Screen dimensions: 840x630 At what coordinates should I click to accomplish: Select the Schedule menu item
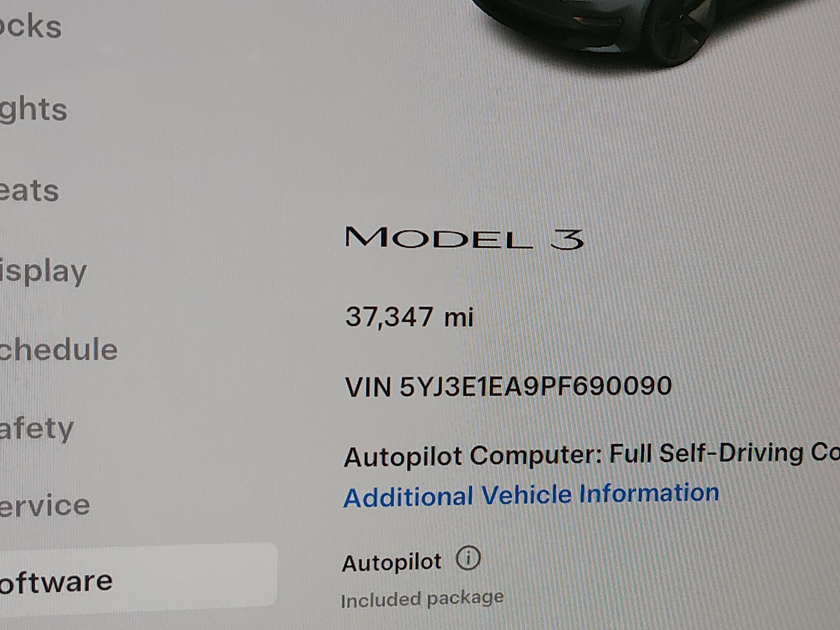58,349
